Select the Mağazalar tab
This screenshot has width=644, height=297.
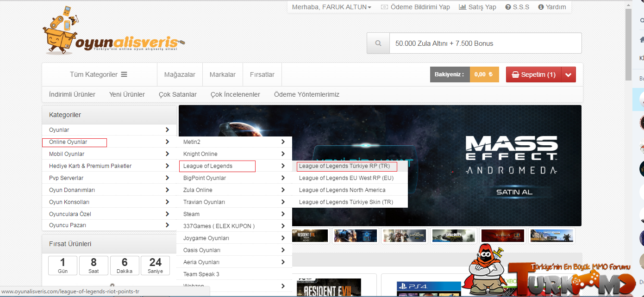coord(180,74)
